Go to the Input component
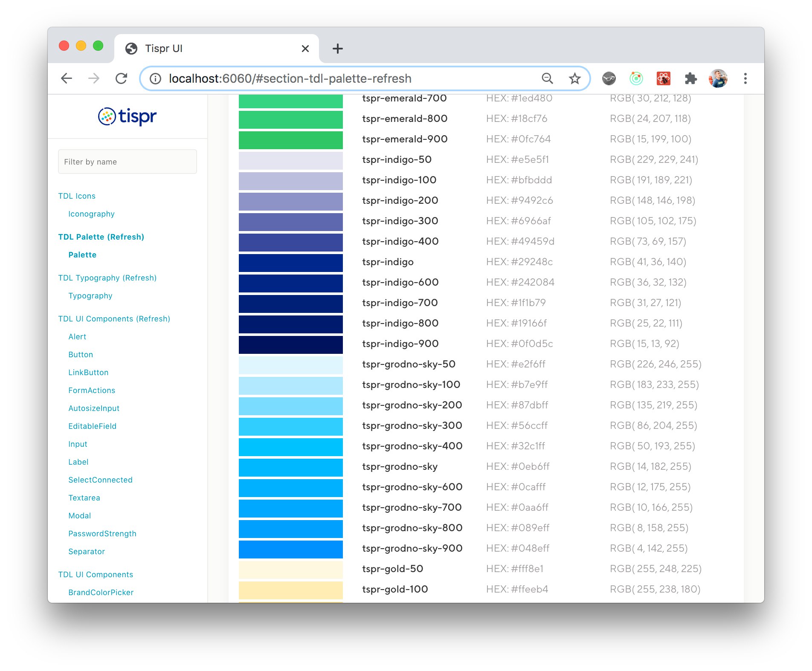Screen dimensions: 812x671 [78, 444]
